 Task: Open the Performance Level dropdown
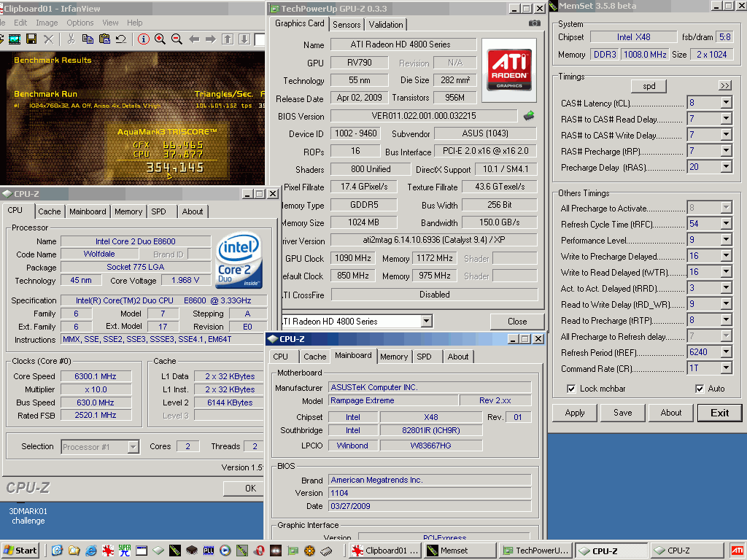(726, 239)
